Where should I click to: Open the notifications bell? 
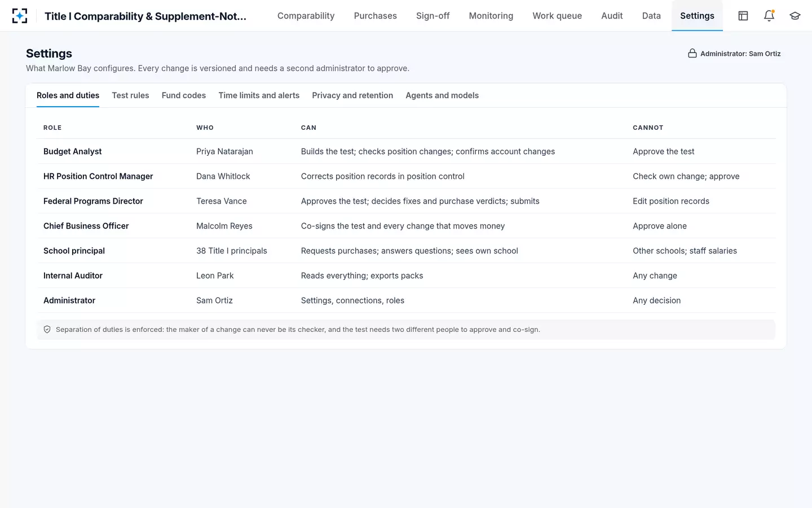(769, 16)
